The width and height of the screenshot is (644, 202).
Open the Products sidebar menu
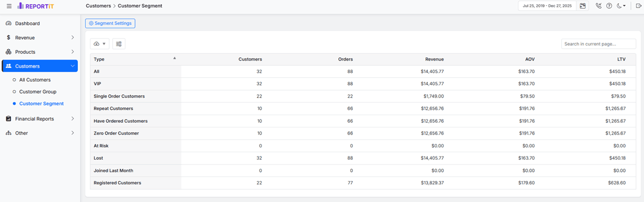tap(40, 52)
